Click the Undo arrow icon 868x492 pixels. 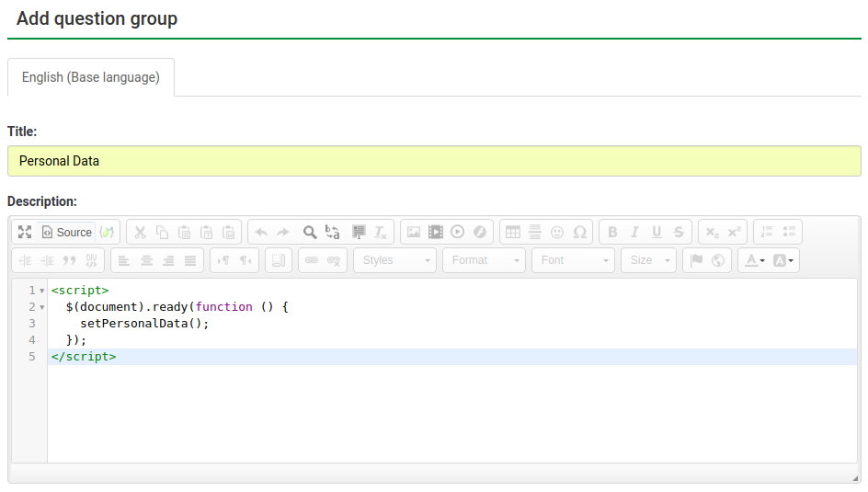[x=261, y=232]
